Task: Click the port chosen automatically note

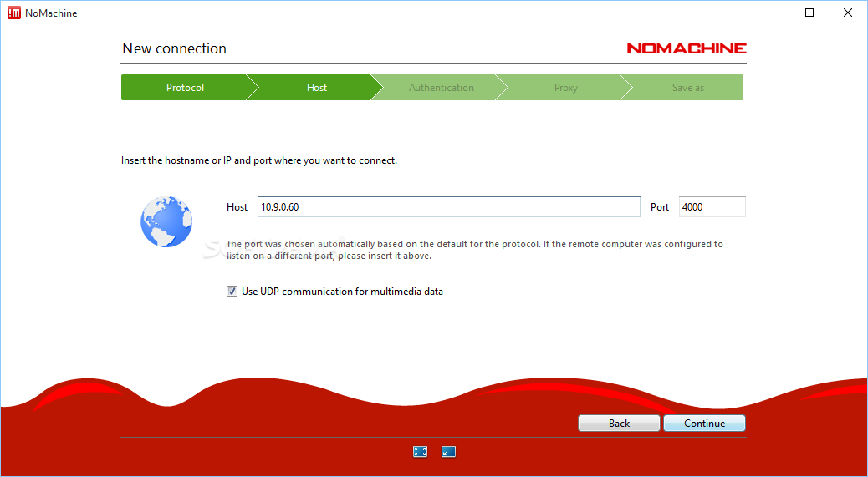Action: [474, 250]
